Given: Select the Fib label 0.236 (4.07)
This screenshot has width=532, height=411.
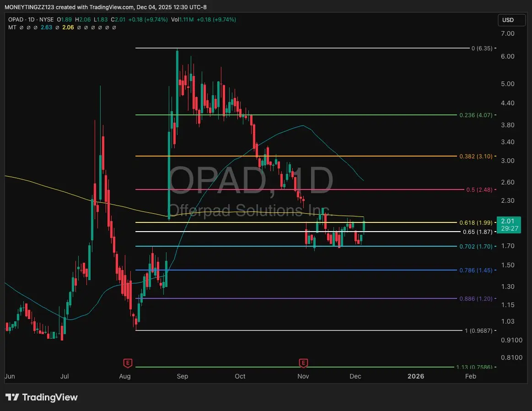Looking at the screenshot, I should (x=476, y=115).
